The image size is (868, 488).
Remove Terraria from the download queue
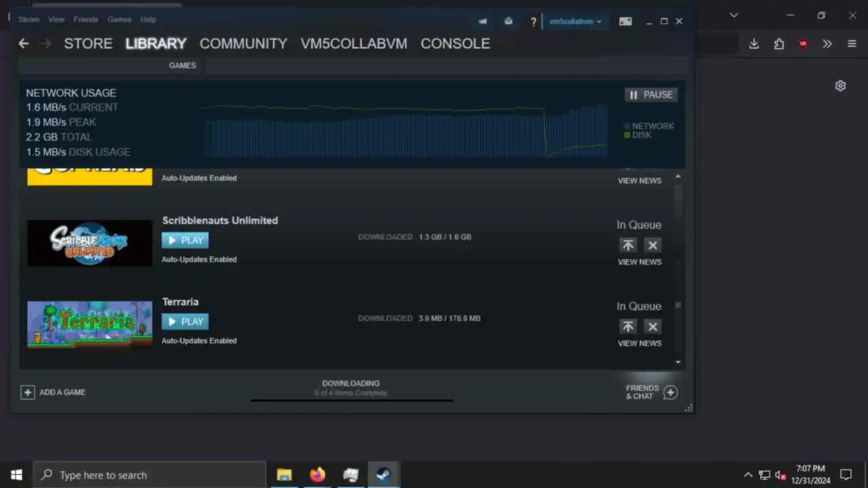(652, 327)
